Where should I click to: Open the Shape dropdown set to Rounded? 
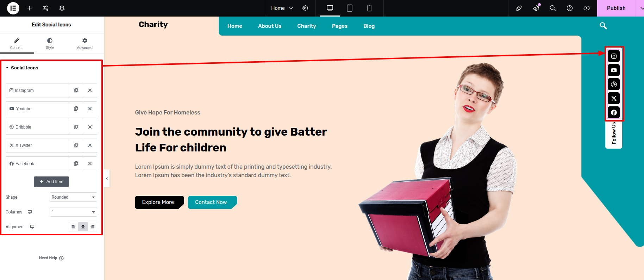click(x=73, y=197)
